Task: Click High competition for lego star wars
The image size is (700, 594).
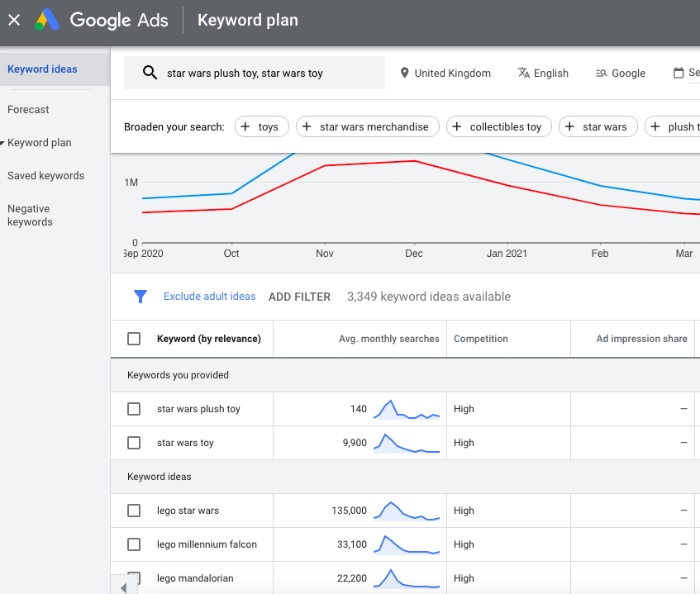Action: [x=464, y=511]
